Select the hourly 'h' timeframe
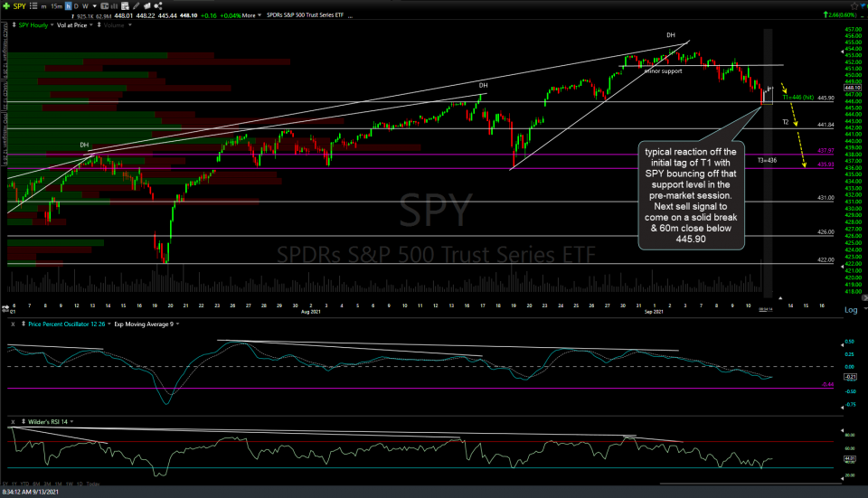868x498 pixels. [68, 6]
